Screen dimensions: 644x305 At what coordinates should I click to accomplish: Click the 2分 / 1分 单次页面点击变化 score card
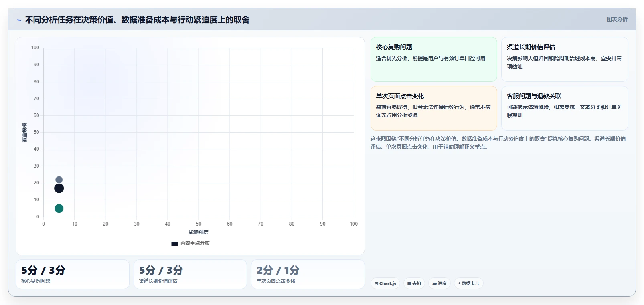(x=308, y=274)
